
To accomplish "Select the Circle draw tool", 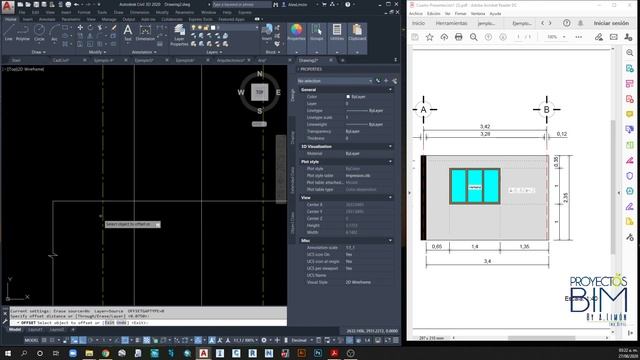I will point(39,32).
